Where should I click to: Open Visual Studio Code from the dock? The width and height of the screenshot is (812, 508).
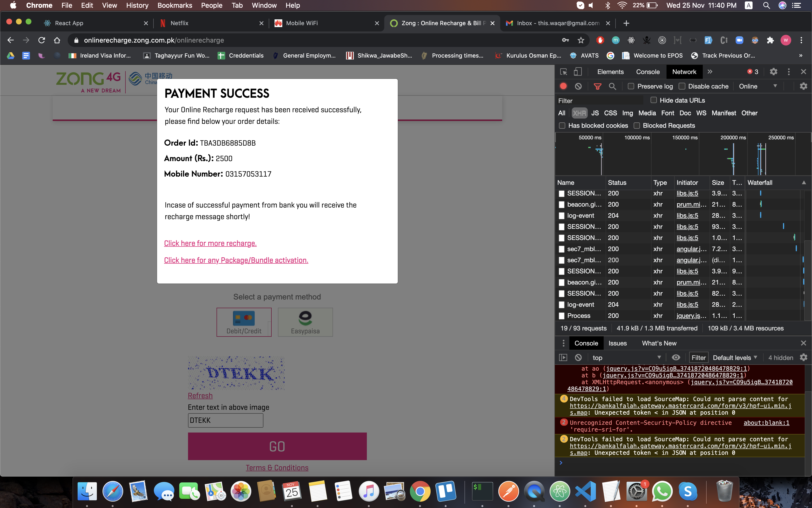[x=586, y=491]
